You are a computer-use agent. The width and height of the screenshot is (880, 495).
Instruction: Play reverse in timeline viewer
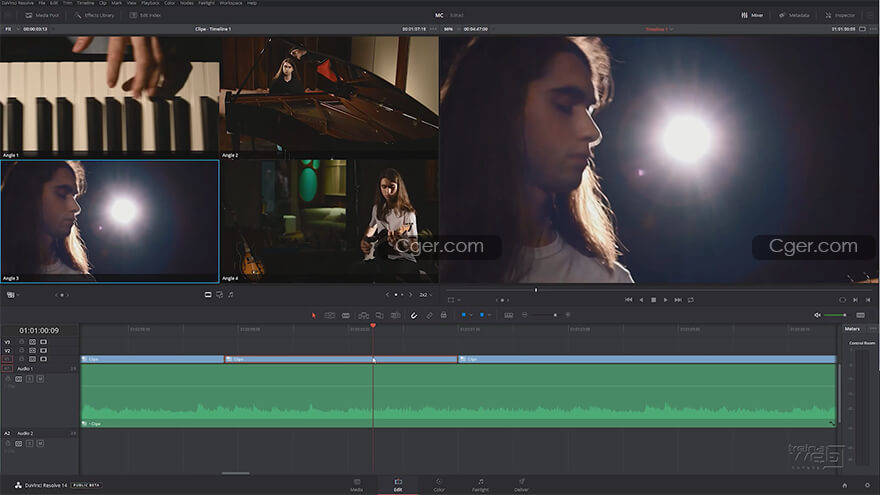coord(641,300)
